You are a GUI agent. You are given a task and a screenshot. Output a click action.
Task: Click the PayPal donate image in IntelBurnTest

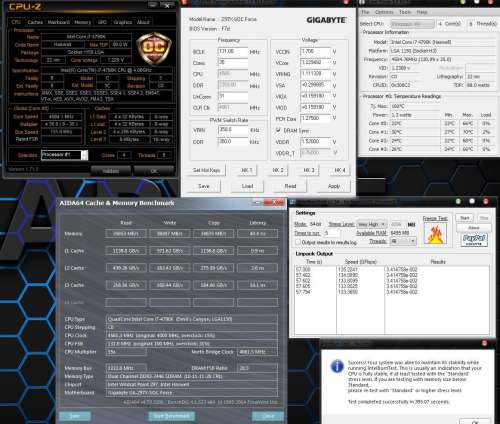[474, 239]
